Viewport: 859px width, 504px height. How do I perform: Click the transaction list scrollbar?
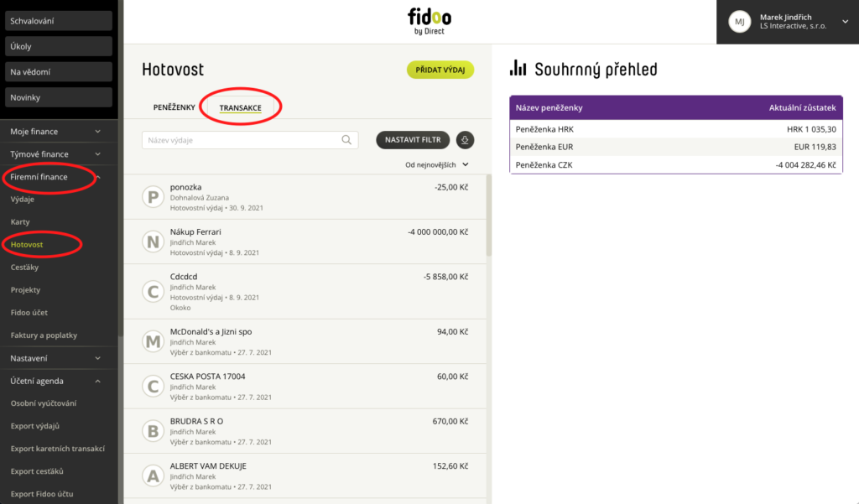pyautogui.click(x=489, y=216)
